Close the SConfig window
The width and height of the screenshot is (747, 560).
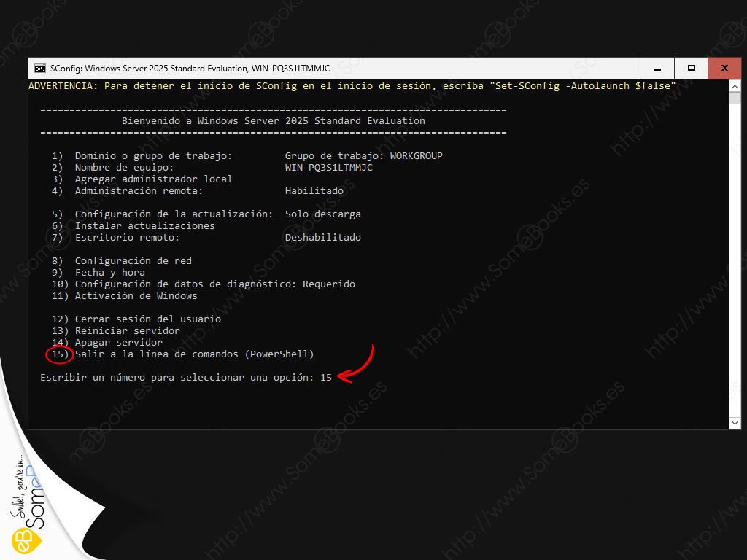coord(724,68)
